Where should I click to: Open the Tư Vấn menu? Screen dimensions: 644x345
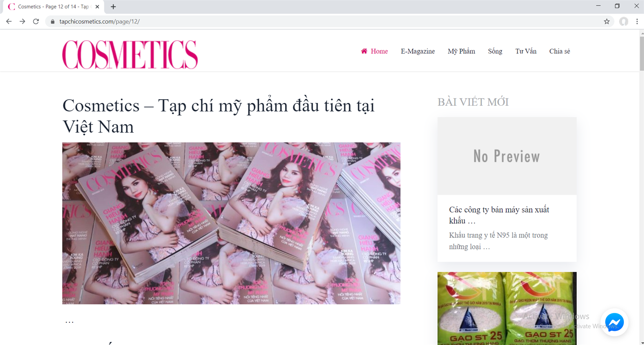point(526,51)
